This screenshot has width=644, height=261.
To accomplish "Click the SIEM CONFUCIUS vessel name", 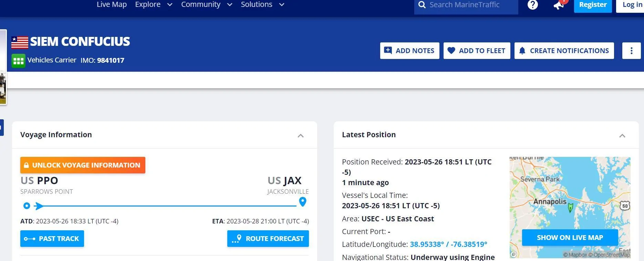I will click(x=80, y=42).
